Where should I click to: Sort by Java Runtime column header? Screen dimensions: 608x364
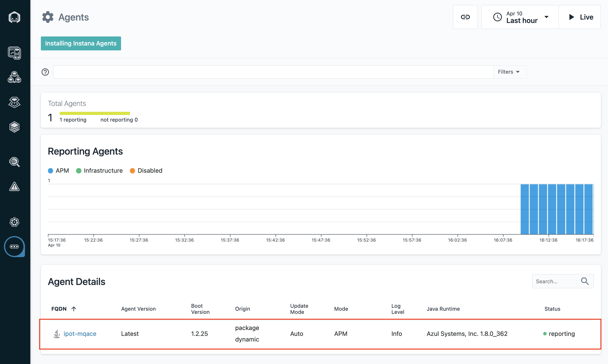pyautogui.click(x=443, y=309)
